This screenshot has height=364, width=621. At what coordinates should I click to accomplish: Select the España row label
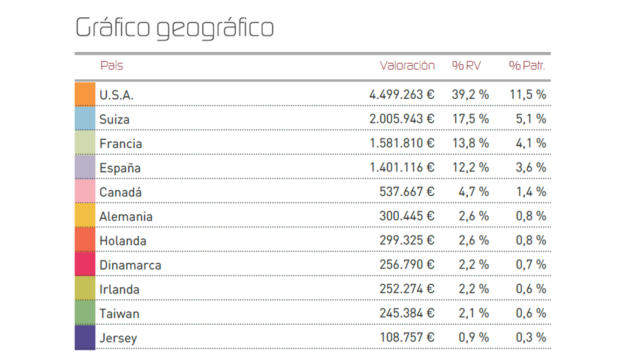120,168
